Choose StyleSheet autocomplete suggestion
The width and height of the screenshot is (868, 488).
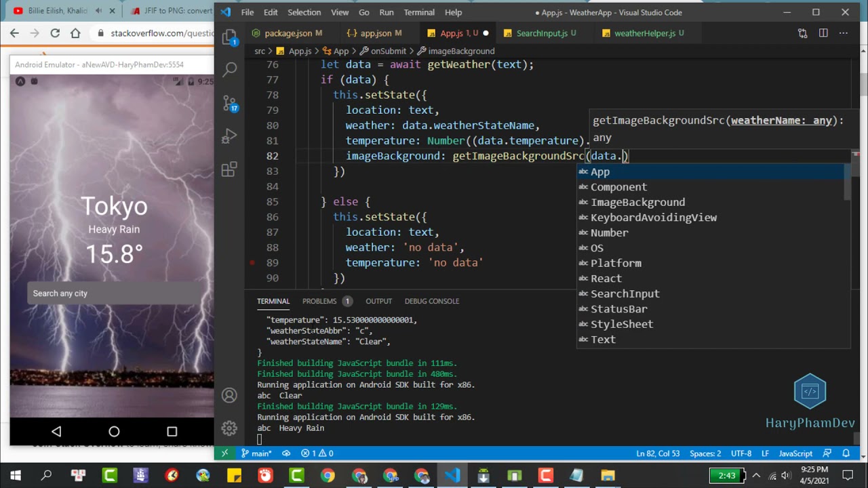click(x=711, y=324)
